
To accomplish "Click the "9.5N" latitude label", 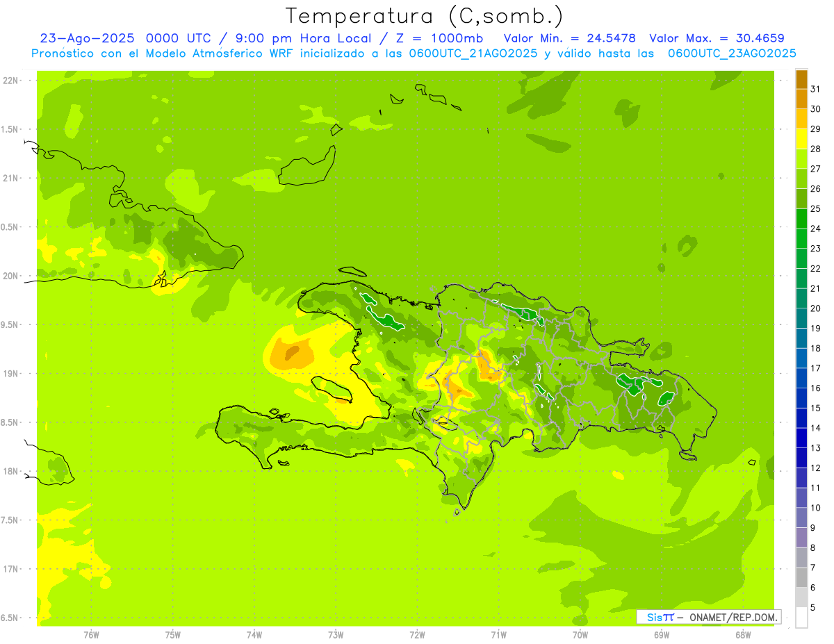I will tap(9, 324).
